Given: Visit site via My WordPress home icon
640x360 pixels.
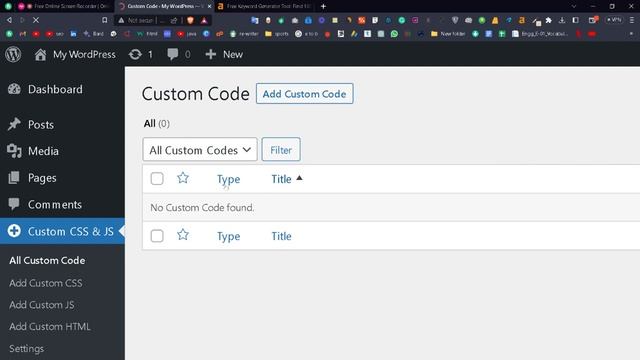Looking at the screenshot, I should (x=40, y=54).
